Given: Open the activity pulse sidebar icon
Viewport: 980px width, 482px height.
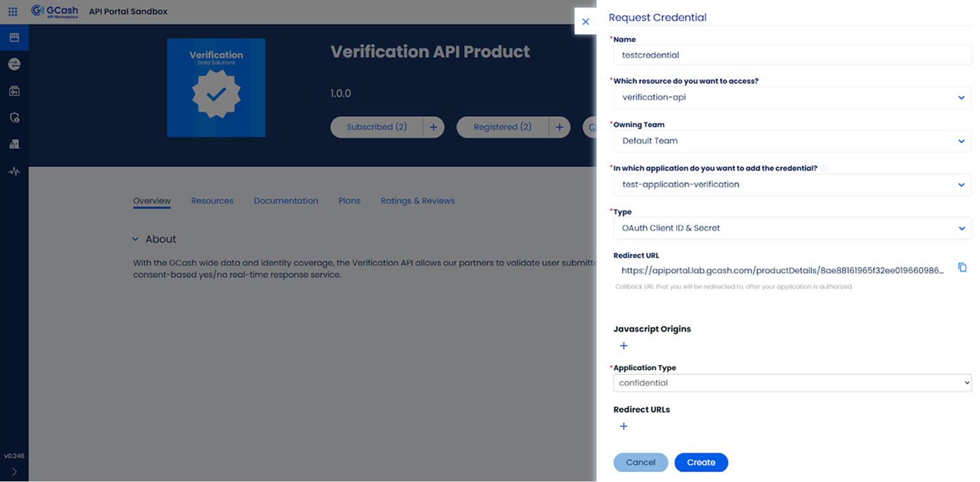Looking at the screenshot, I should pyautogui.click(x=14, y=171).
